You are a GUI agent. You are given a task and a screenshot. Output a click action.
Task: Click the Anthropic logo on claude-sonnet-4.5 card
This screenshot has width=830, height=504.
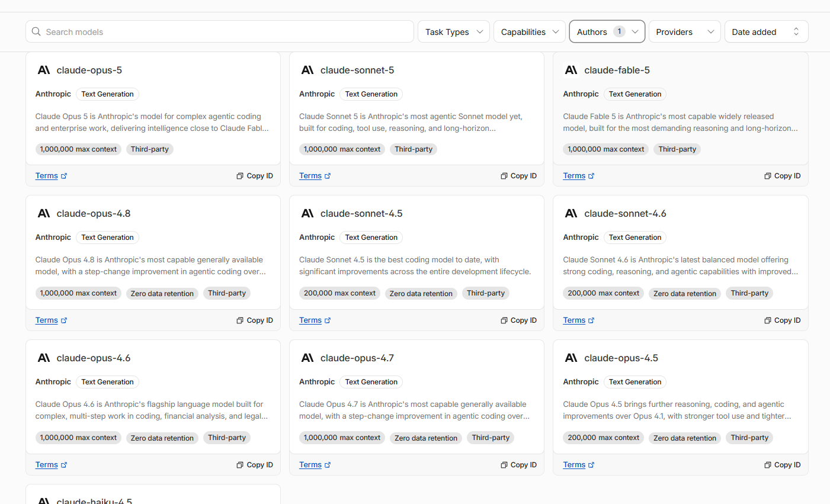pyautogui.click(x=307, y=213)
